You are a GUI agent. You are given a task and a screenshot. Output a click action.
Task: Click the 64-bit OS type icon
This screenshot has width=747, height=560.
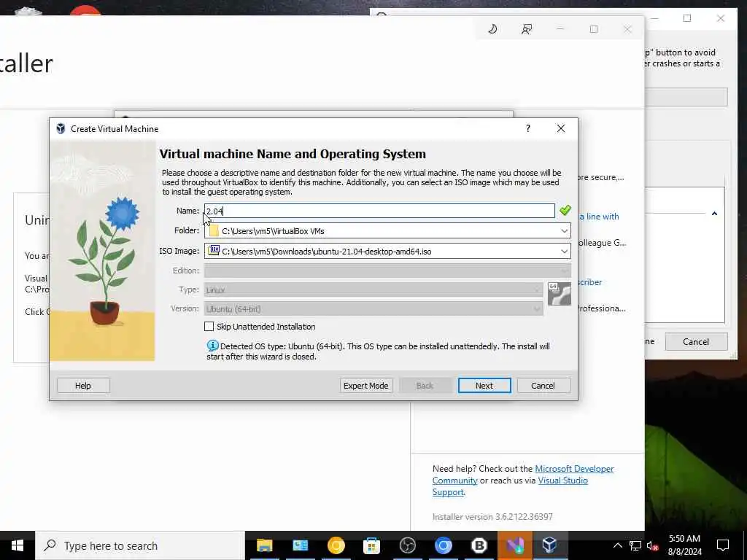pyautogui.click(x=559, y=293)
